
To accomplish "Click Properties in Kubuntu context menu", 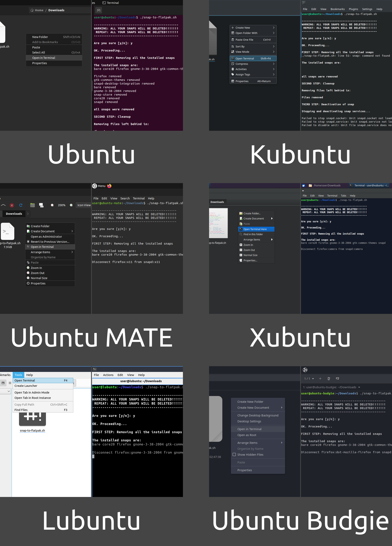I will pos(253,81).
